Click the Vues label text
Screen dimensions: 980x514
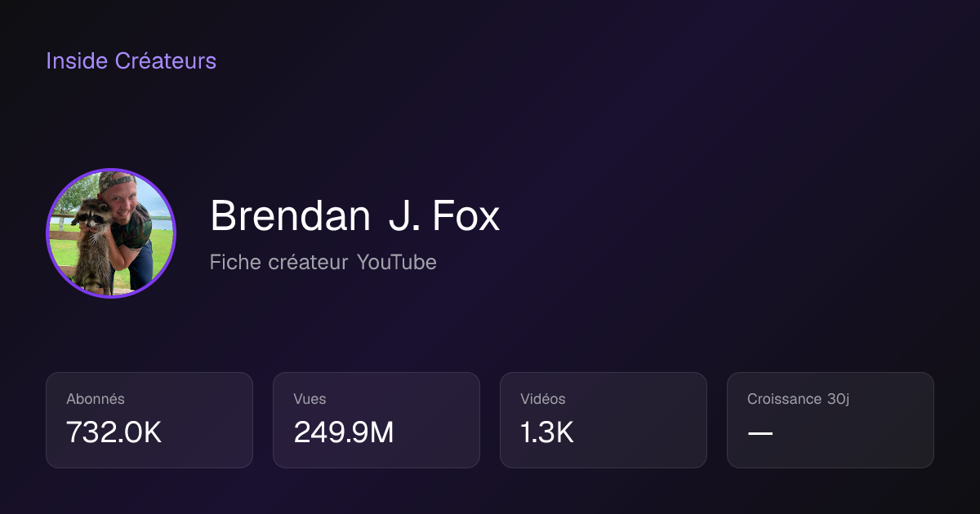coord(310,399)
